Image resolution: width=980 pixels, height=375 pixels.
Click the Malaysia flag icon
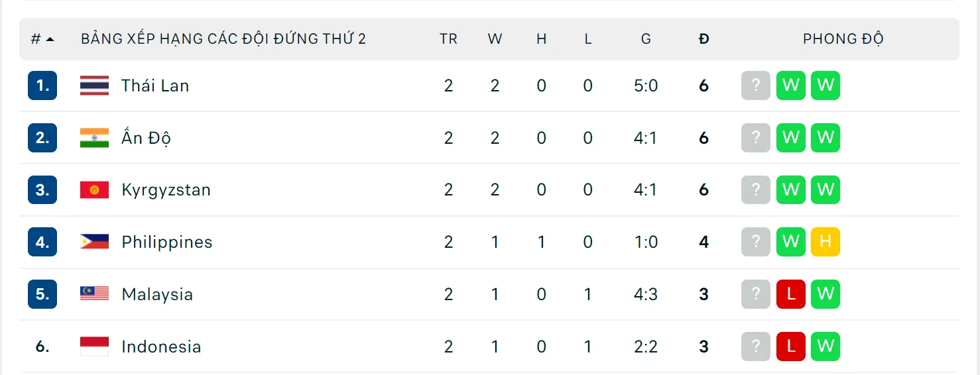coord(94,294)
